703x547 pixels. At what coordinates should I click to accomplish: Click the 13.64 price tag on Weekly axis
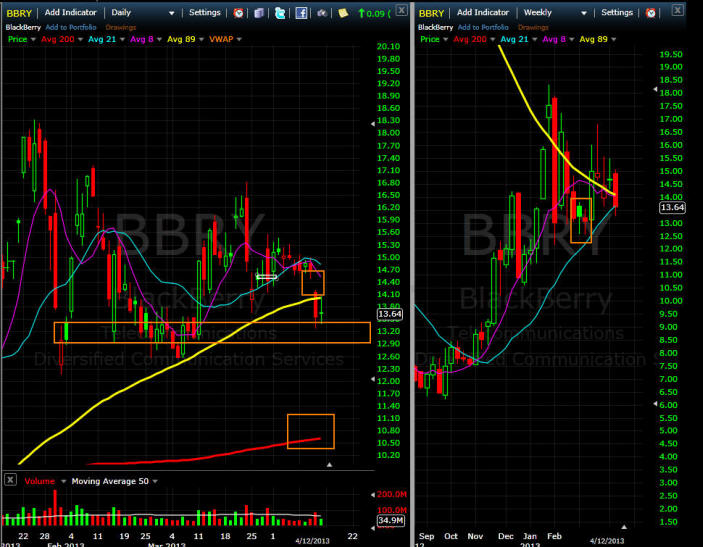[673, 207]
